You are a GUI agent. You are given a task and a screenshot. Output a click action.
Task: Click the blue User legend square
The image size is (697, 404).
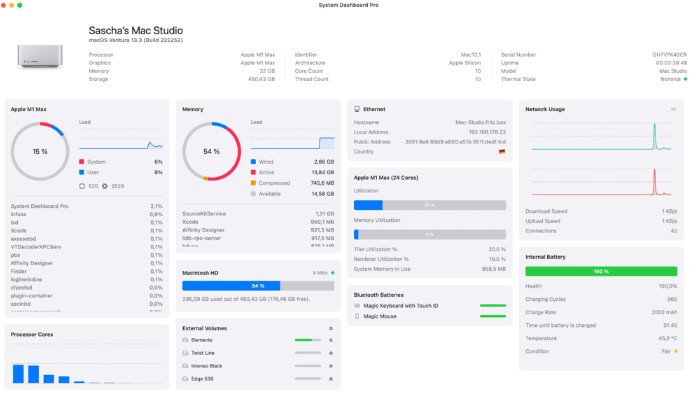click(82, 172)
